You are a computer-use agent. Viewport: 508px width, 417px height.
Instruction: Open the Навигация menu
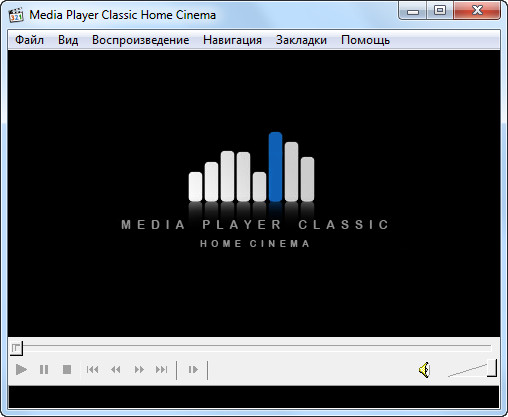pos(232,40)
